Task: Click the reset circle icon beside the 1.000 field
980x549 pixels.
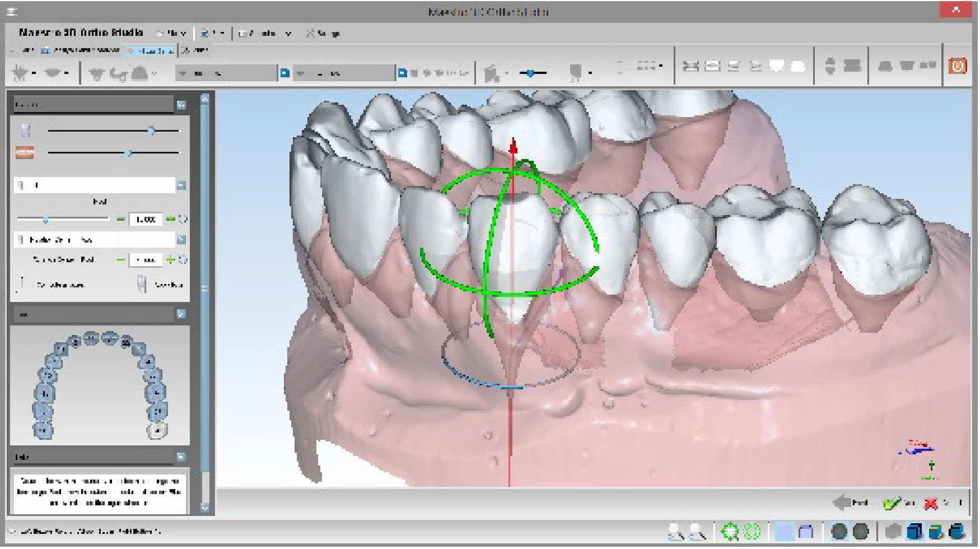Action: pos(183,219)
